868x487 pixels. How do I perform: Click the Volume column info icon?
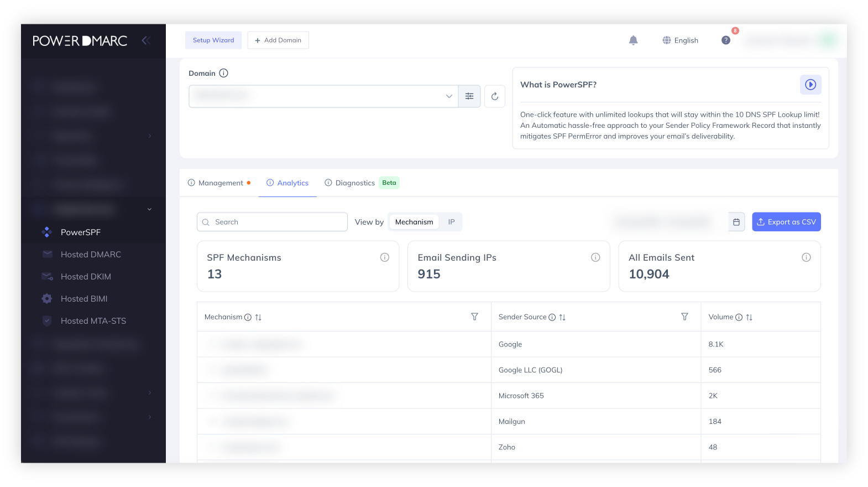click(739, 317)
